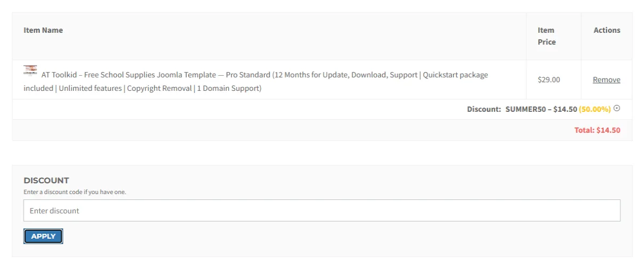Click the 'Discount:' label in cart row
Viewport: 644px width, 272px height.
(x=484, y=109)
